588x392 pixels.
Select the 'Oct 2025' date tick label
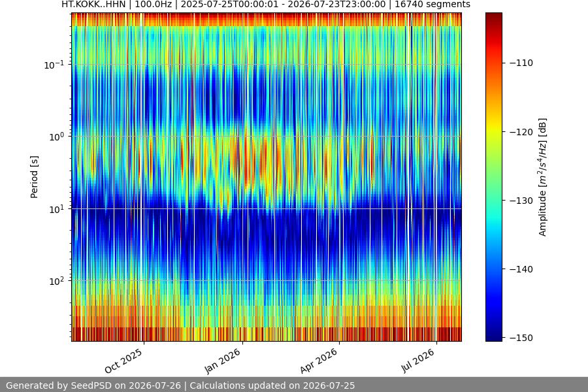[123, 361]
